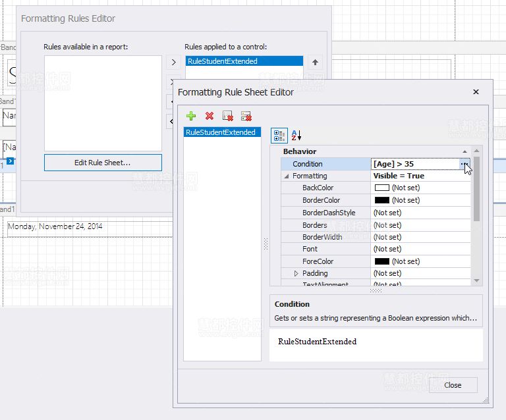
Task: Move rule to applied list with right arrow
Action: tap(174, 63)
